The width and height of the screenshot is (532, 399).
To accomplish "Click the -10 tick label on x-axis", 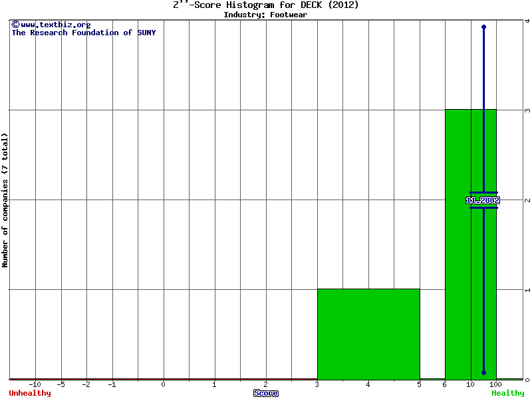I will [x=35, y=384].
